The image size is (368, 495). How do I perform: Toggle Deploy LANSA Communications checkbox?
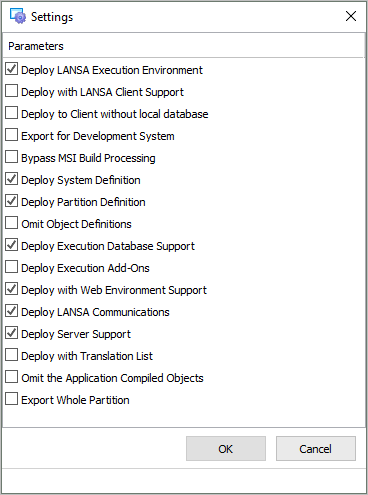click(12, 311)
